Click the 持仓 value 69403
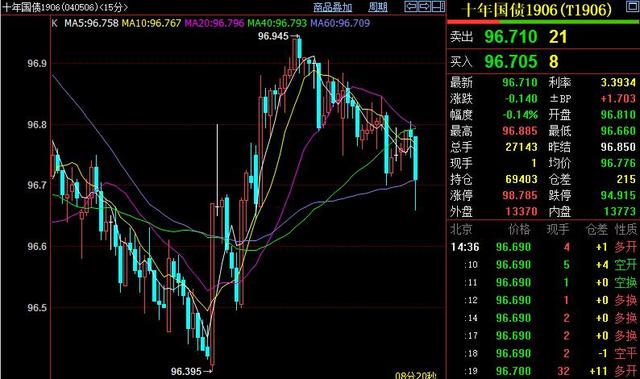Screen dimensions: 640x379 (521, 179)
